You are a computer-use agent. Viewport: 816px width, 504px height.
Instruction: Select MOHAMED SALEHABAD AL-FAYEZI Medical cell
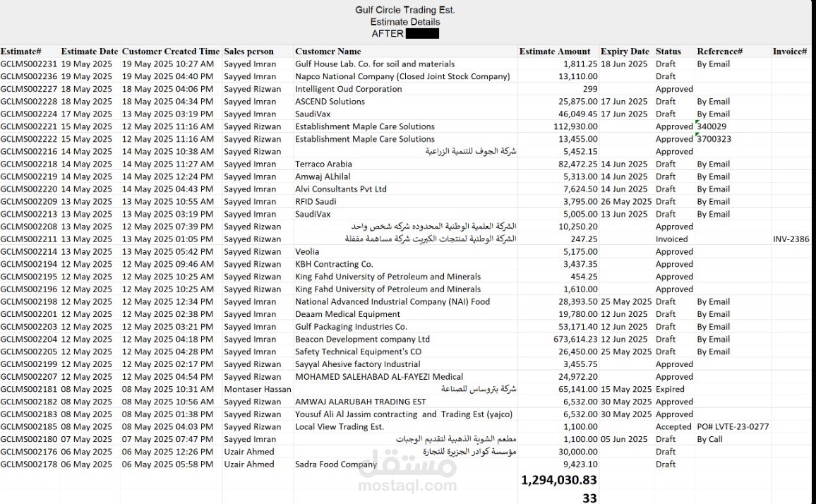(x=379, y=376)
